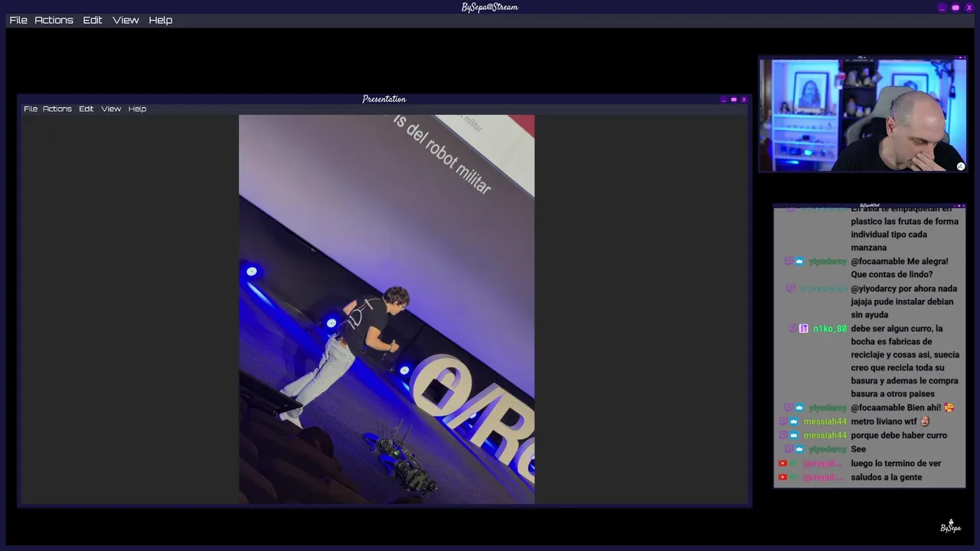The width and height of the screenshot is (980, 551).
Task: Click the YouTube icon on 'luego lo termino de ver' row
Action: click(782, 463)
